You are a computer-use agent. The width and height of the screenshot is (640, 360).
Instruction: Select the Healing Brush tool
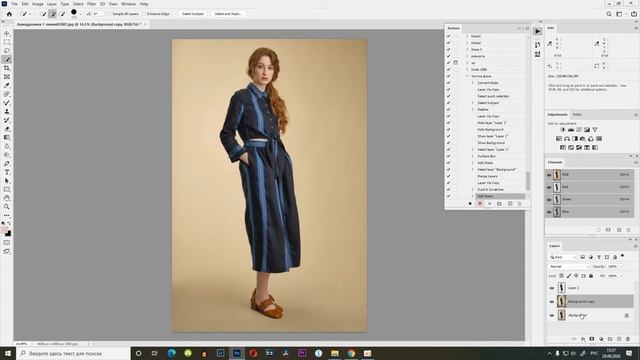click(x=7, y=94)
